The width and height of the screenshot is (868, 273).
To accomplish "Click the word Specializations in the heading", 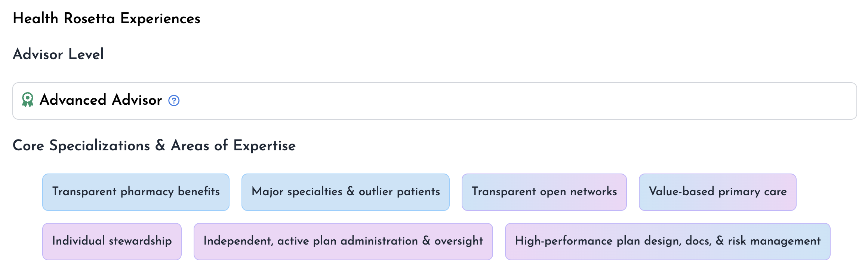I will pyautogui.click(x=99, y=145).
